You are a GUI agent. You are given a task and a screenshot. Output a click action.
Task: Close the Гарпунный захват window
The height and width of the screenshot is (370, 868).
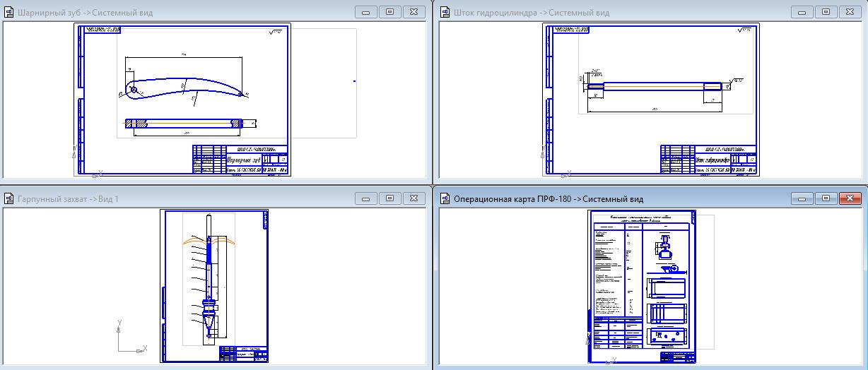[x=414, y=198]
